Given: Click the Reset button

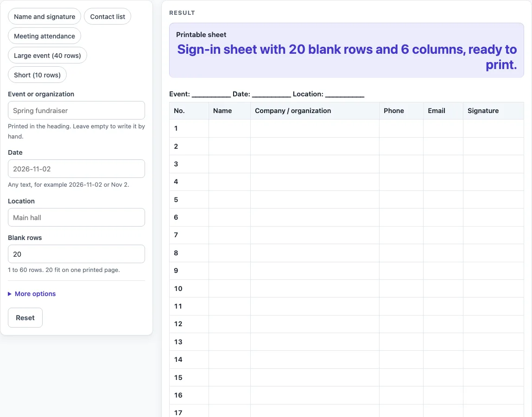Looking at the screenshot, I should tap(25, 317).
